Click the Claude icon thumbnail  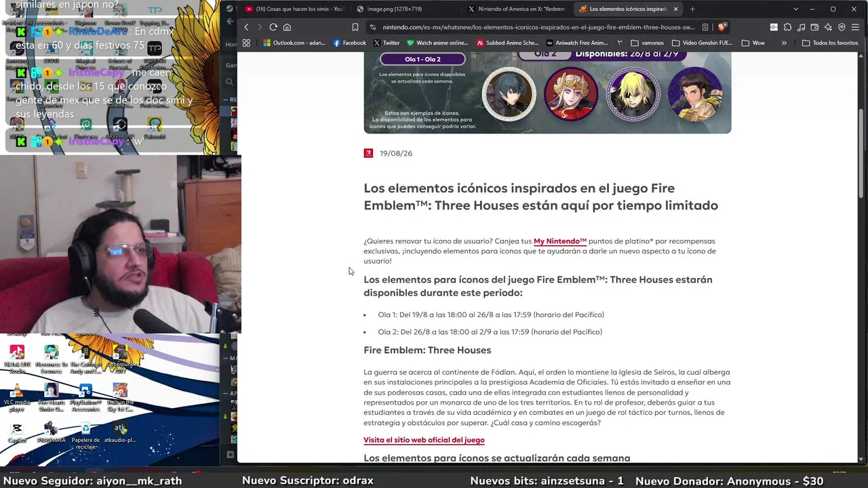tap(695, 94)
